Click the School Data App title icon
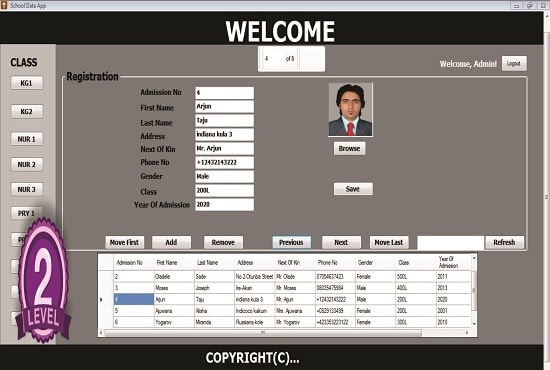This screenshot has height=370, width=550. [4, 5]
